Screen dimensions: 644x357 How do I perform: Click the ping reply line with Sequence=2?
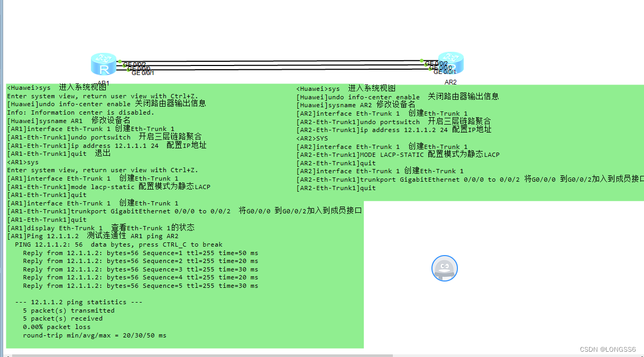[x=141, y=261]
